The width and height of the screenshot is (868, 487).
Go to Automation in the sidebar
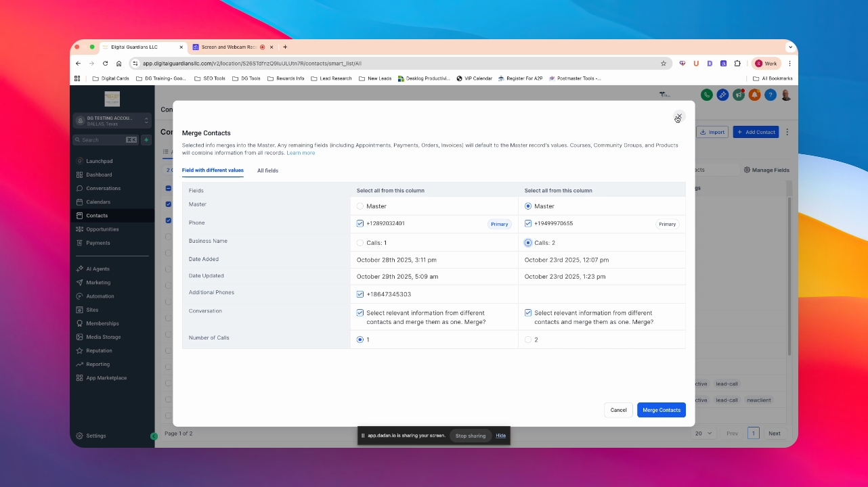100,296
